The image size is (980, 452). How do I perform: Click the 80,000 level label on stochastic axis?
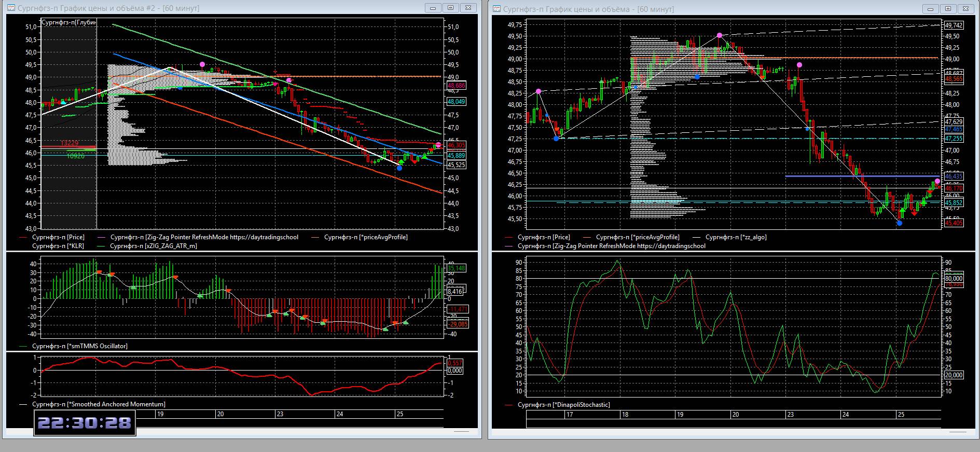954,279
